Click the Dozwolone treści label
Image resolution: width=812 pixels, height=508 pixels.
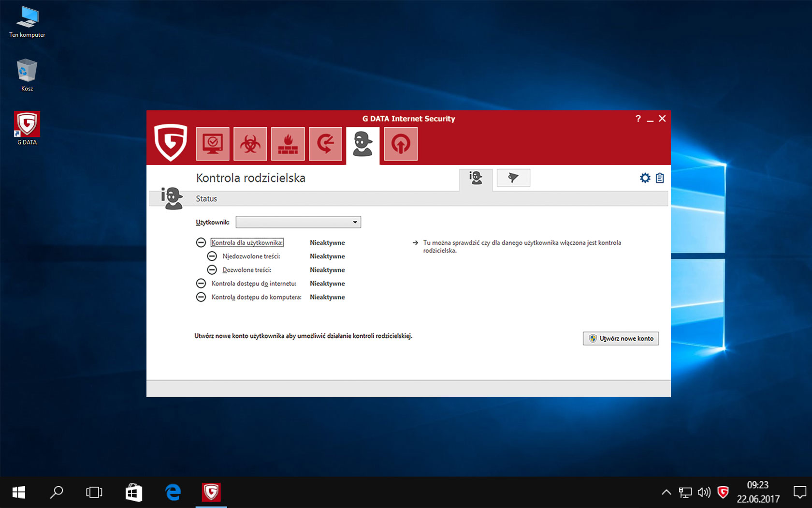coord(247,270)
